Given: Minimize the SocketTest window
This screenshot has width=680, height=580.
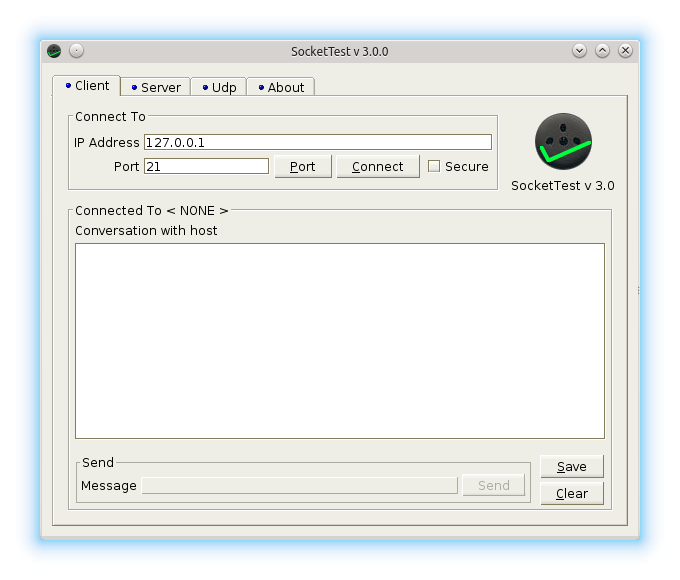Looking at the screenshot, I should [579, 51].
